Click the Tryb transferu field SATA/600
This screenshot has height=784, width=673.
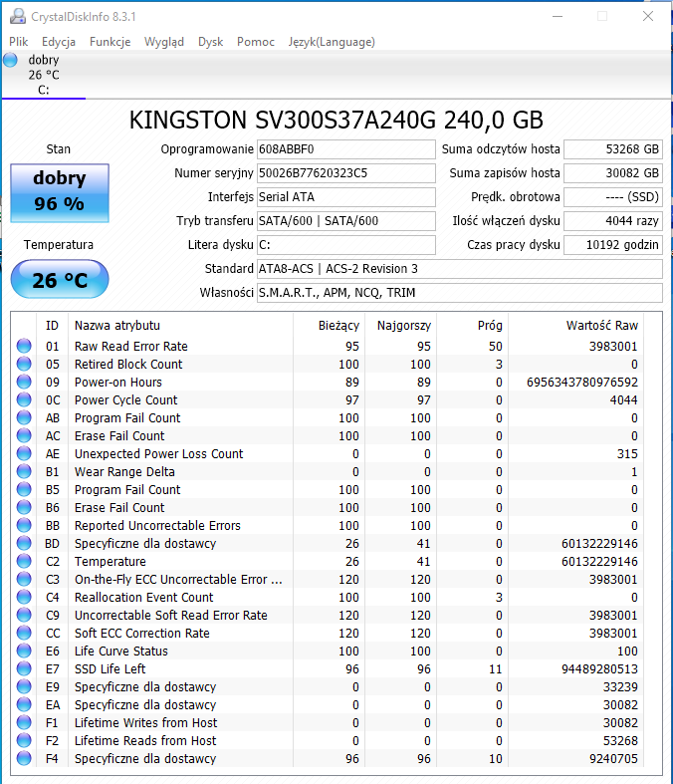345,221
